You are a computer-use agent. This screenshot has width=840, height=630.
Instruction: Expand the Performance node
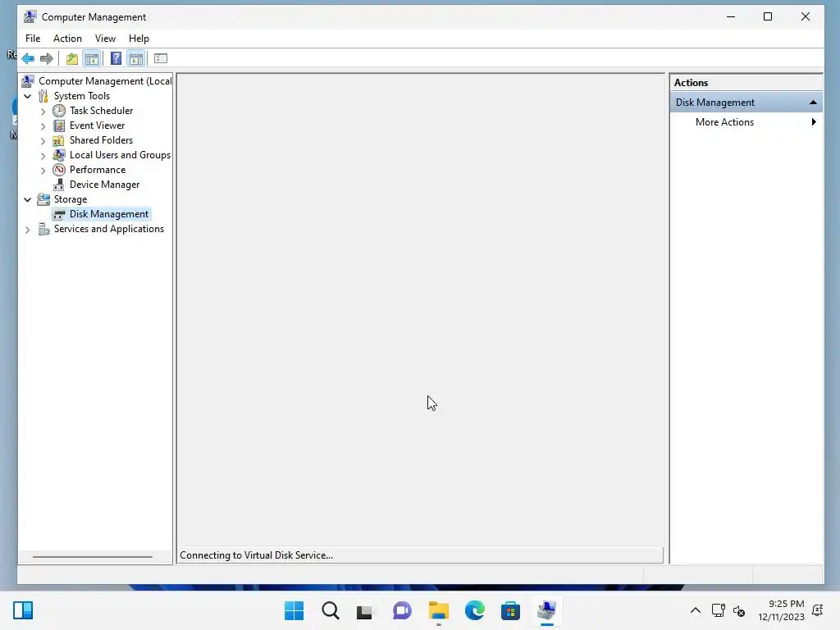tap(43, 171)
